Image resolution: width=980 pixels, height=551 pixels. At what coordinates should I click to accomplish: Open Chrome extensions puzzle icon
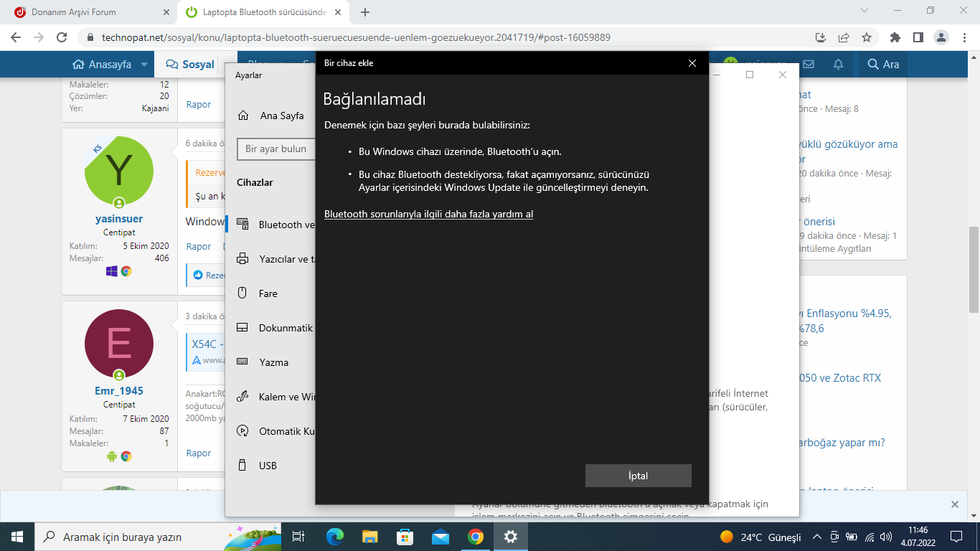click(895, 37)
